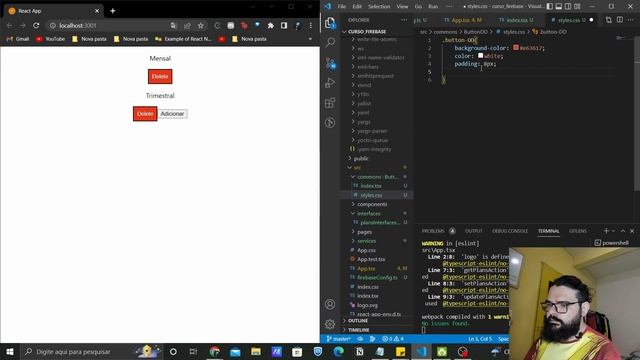Open the Explorer panel ellipsis menu
The width and height of the screenshot is (640, 360).
click(404, 20)
